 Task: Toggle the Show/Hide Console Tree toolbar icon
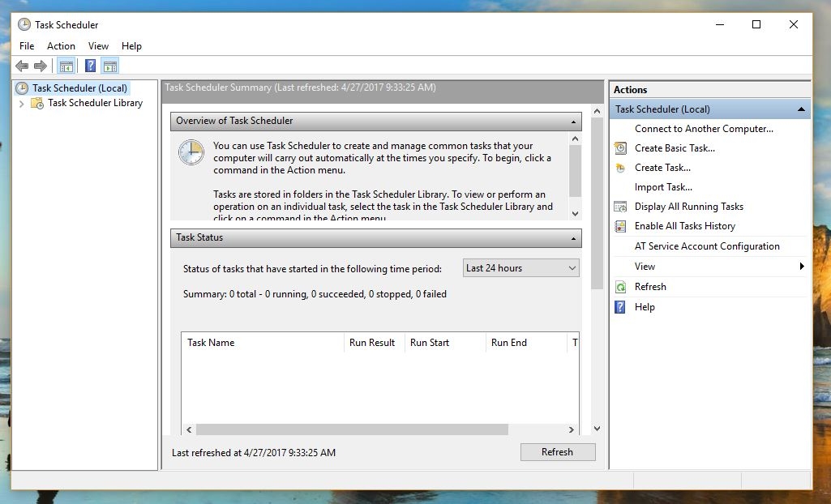tap(66, 66)
